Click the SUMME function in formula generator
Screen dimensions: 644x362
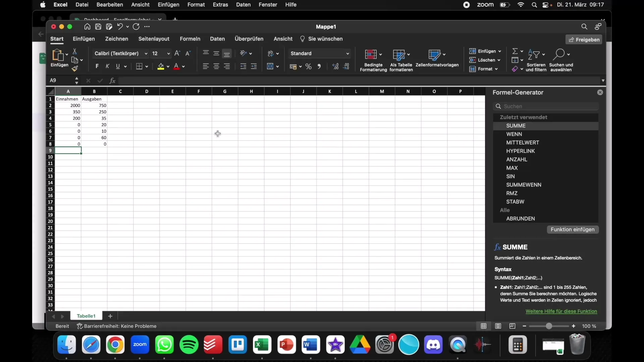[x=516, y=126]
